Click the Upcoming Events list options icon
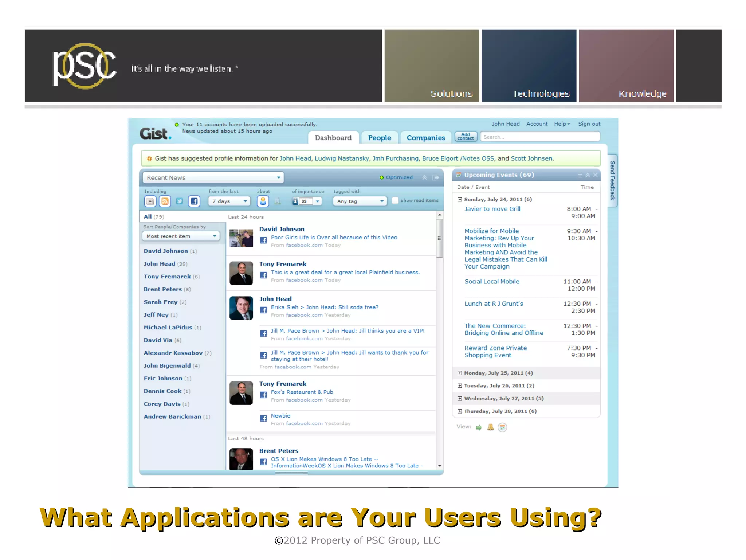The height and width of the screenshot is (560, 746). point(580,175)
